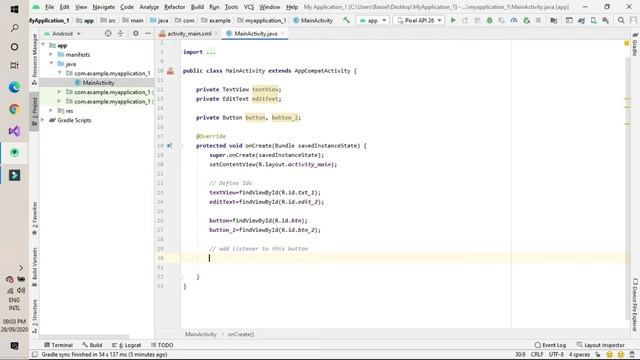
Task: Expand Gradle Scripts node
Action: 43,120
